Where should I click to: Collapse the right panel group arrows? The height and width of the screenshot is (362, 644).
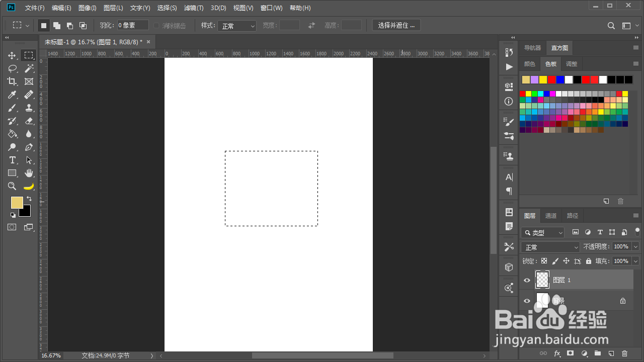(x=635, y=38)
